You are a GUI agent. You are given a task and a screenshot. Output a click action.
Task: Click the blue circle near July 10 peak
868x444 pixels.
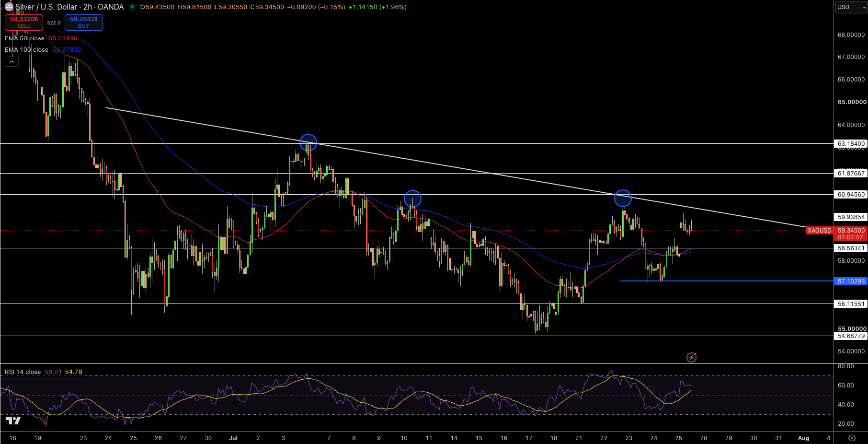(412, 199)
